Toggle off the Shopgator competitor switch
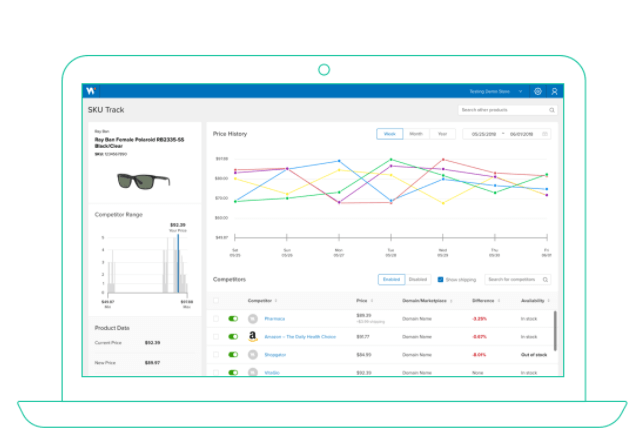This screenshot has height=445, width=635. 233,355
